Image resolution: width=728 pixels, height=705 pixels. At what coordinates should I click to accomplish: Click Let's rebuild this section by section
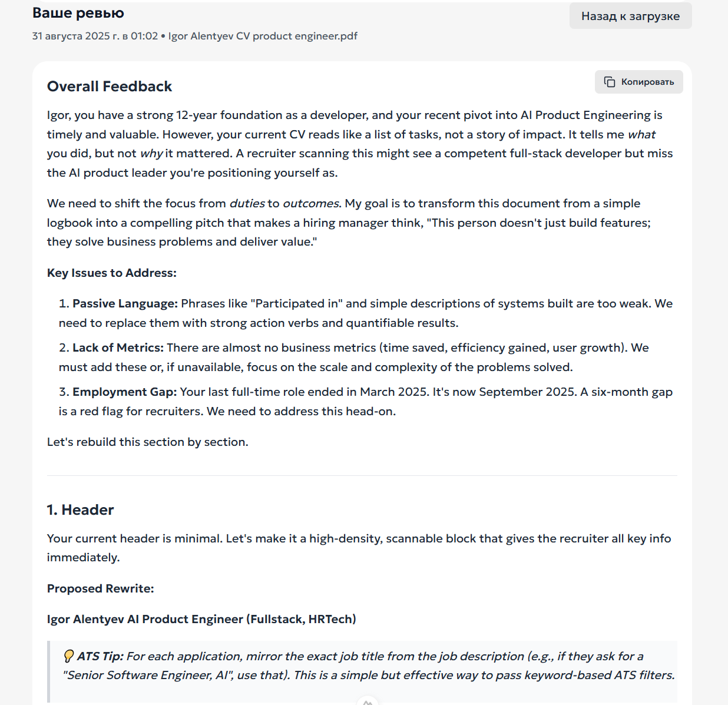(148, 442)
